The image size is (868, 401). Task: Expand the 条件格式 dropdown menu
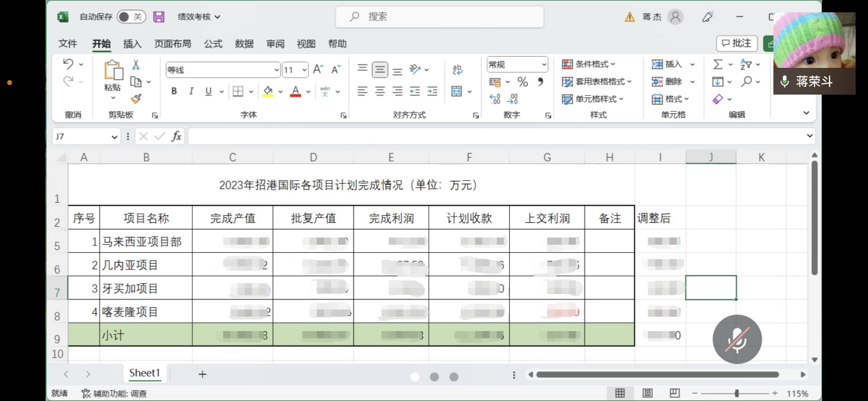tap(588, 64)
